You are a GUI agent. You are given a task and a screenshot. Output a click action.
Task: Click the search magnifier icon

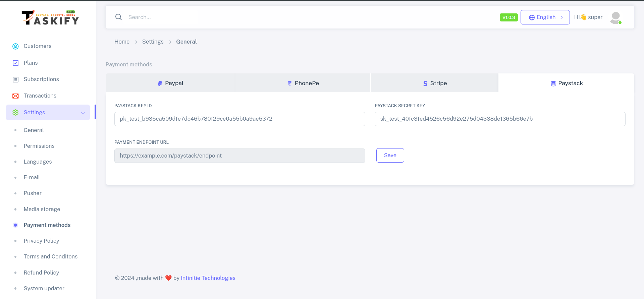click(x=118, y=17)
